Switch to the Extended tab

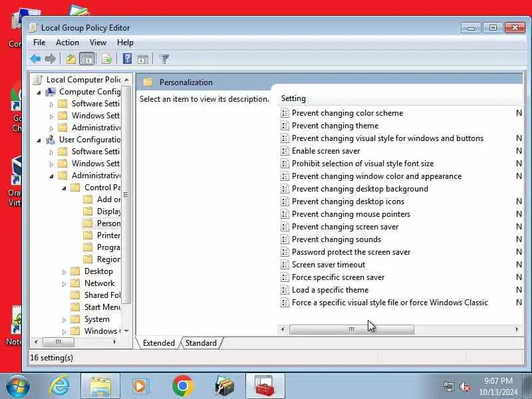(x=158, y=343)
